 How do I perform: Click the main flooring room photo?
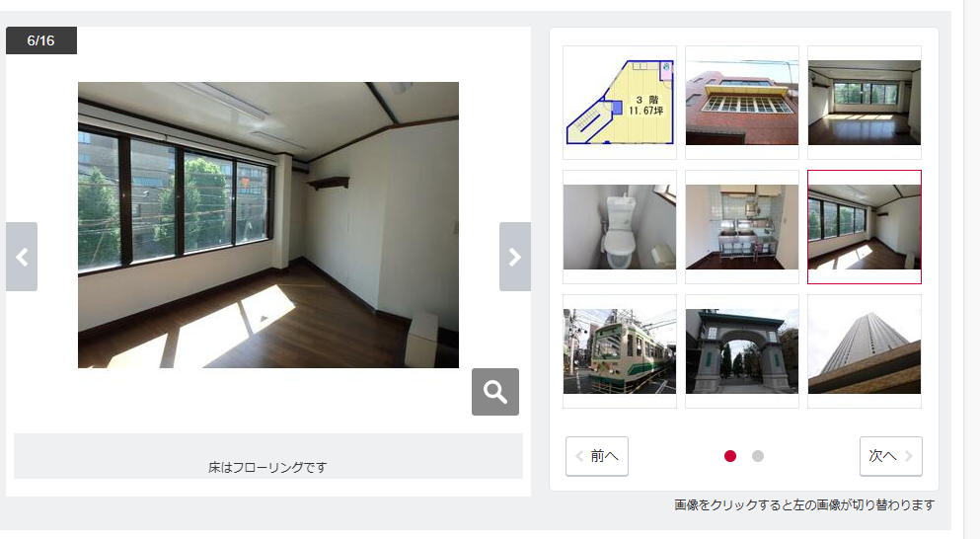click(x=268, y=225)
